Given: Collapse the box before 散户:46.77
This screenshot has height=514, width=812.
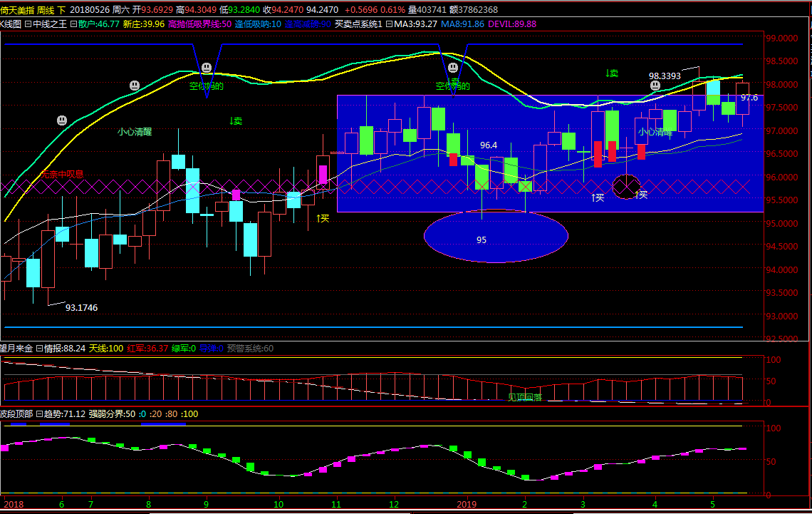Looking at the screenshot, I should [73, 24].
